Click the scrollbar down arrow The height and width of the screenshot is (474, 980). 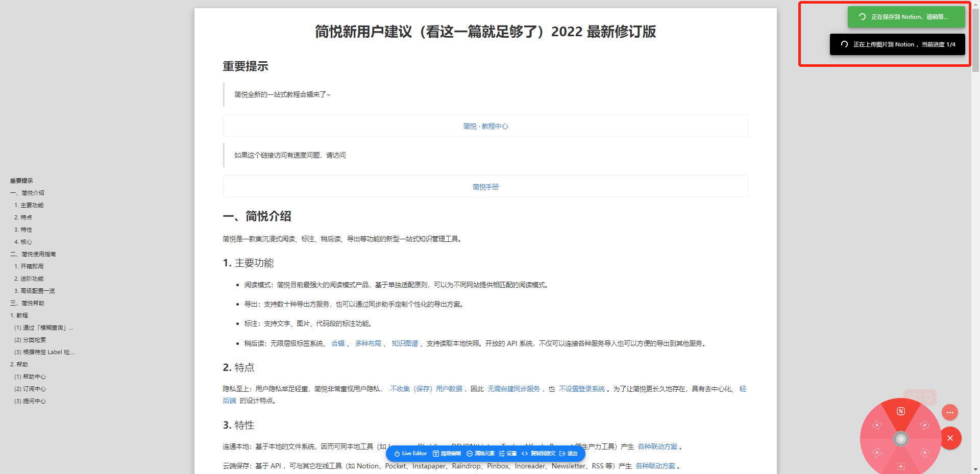[x=975, y=470]
